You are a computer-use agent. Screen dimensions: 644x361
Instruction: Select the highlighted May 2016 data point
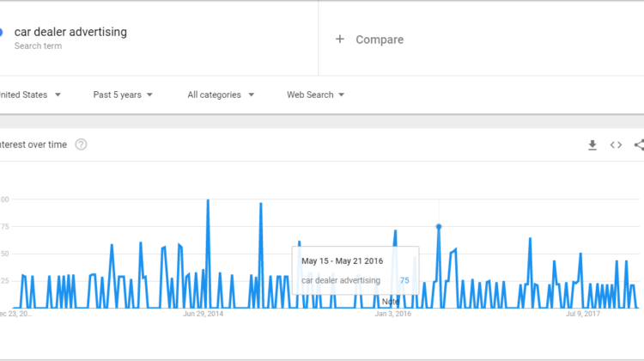(x=439, y=227)
